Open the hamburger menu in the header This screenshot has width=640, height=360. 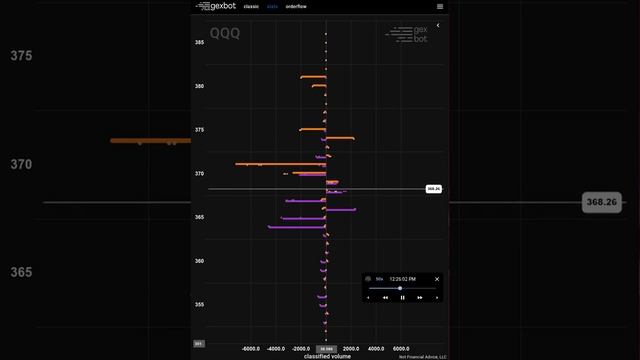tap(440, 7)
